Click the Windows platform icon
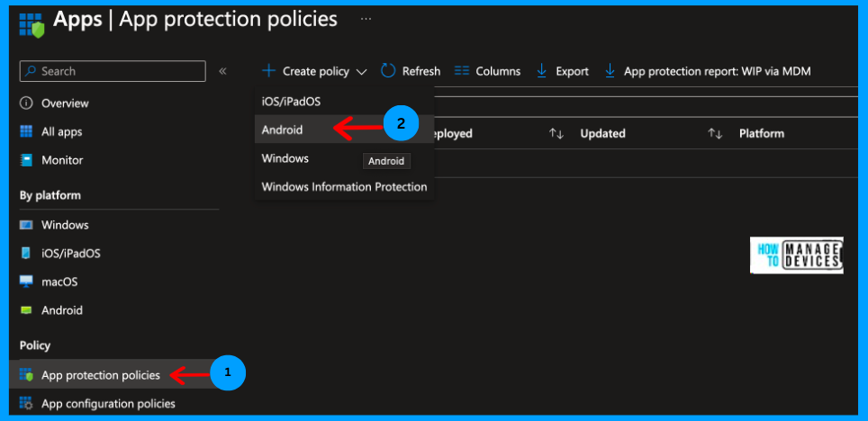The width and height of the screenshot is (868, 421). coord(26,225)
